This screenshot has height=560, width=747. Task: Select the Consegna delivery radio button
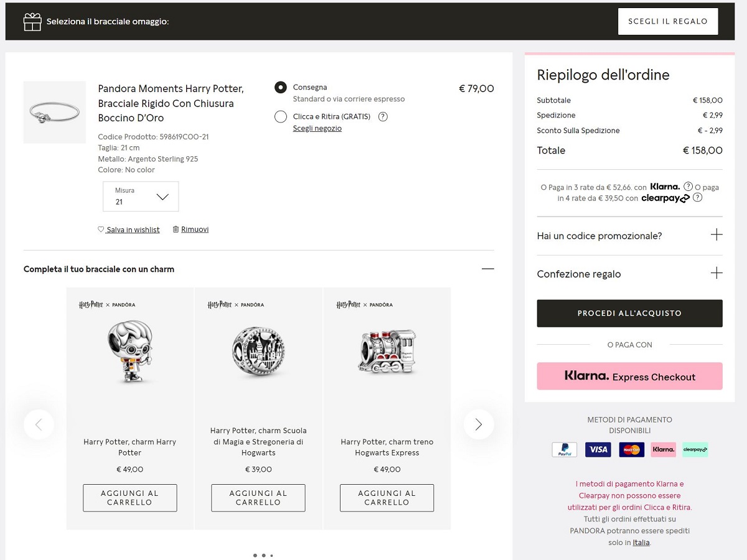tap(281, 88)
